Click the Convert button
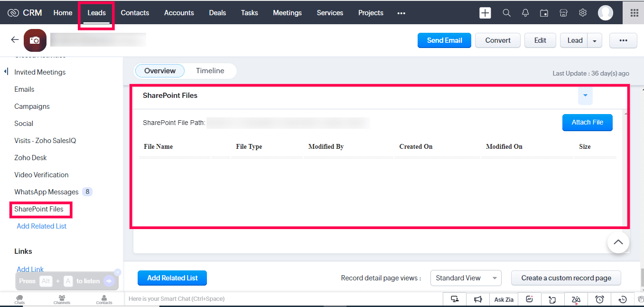Screen dimensions: 644x307 coord(498,40)
